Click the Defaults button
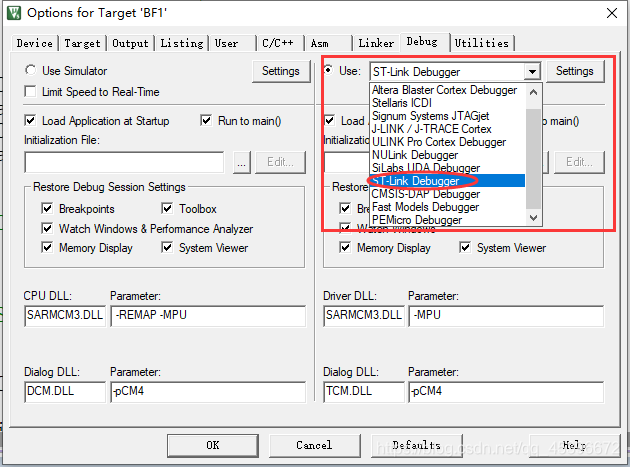This screenshot has width=630, height=467. (x=417, y=445)
